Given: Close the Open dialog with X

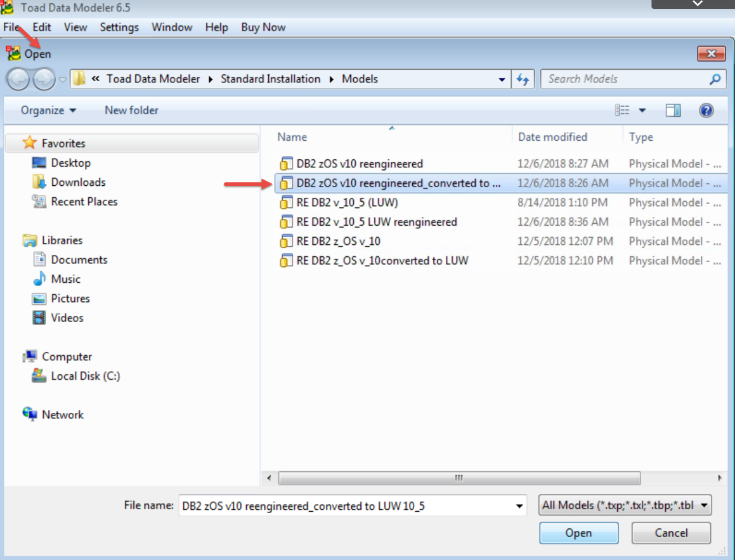Looking at the screenshot, I should 711,53.
